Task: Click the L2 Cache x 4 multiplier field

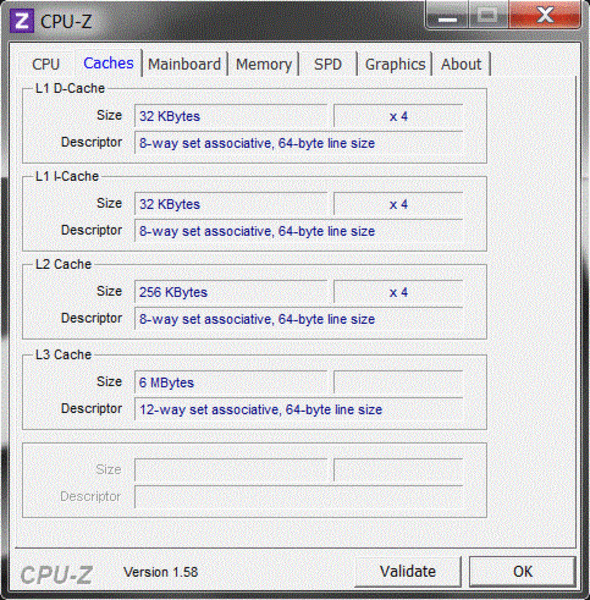Action: 398,292
